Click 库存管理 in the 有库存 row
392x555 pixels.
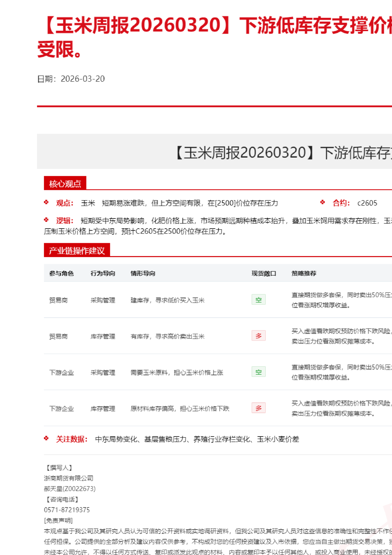pos(103,336)
